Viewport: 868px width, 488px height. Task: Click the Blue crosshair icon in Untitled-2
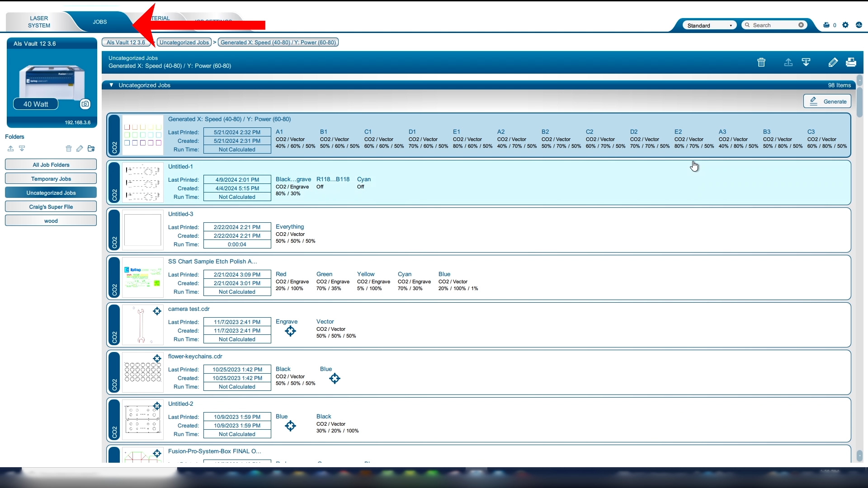(290, 426)
